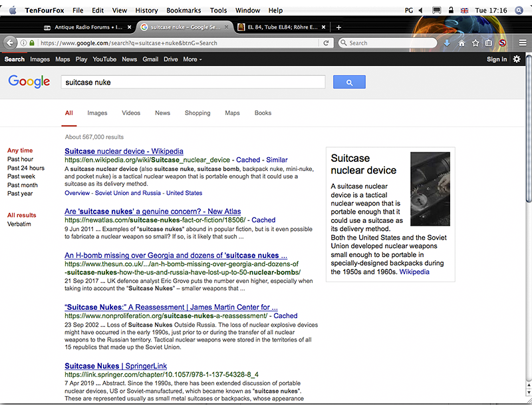
Task: Open Maps from the results tabs
Action: click(232, 112)
